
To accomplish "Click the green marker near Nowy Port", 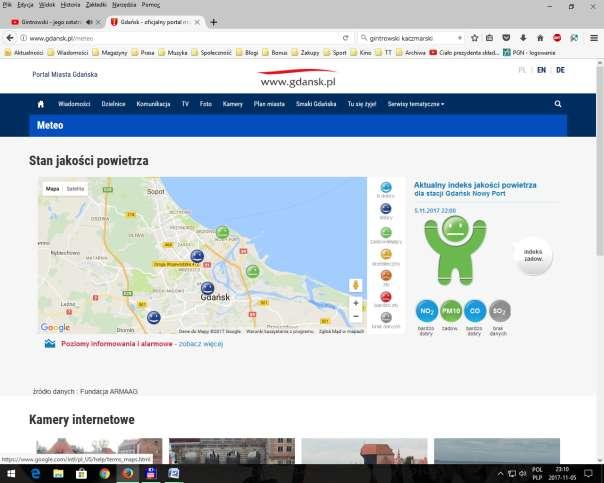I will click(x=222, y=232).
